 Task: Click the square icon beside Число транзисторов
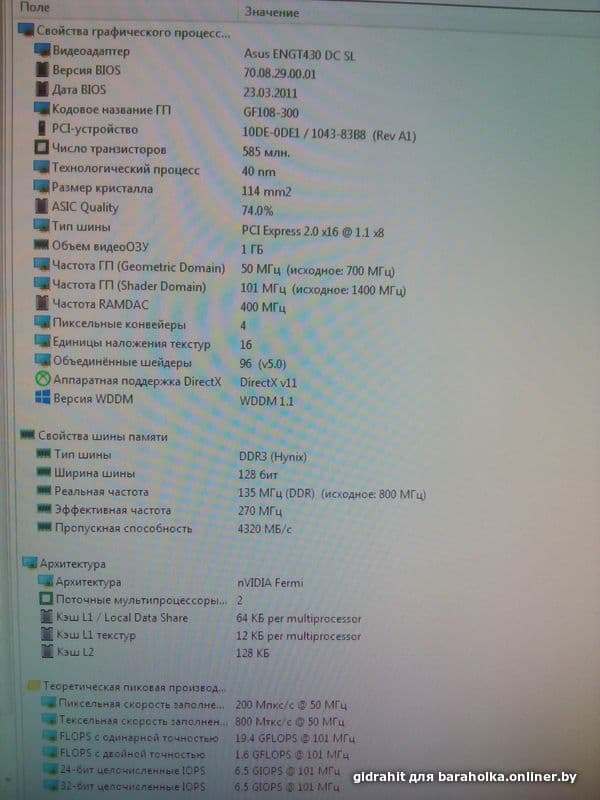[42, 148]
